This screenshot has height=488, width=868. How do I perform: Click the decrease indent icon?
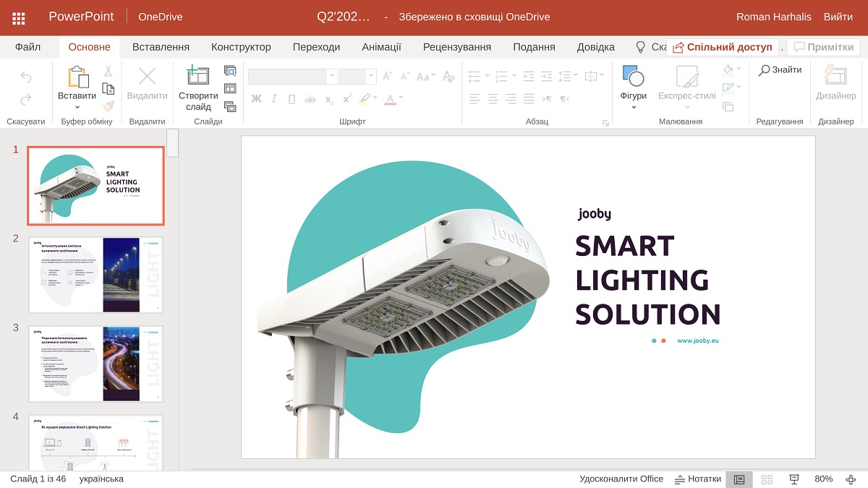tap(529, 76)
